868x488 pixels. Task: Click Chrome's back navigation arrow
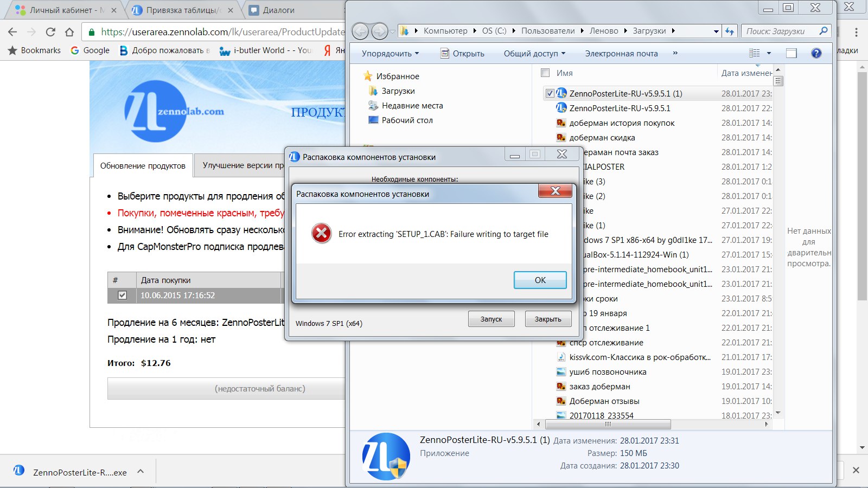(12, 32)
